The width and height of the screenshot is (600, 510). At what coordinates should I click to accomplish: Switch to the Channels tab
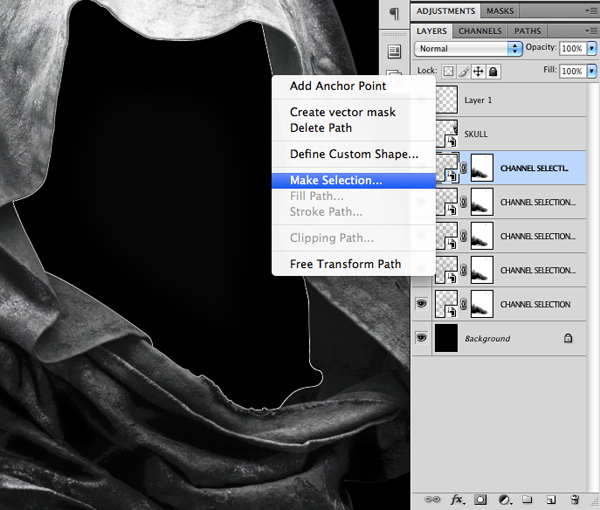[479, 31]
